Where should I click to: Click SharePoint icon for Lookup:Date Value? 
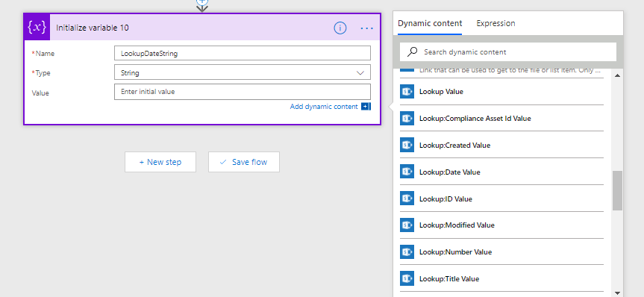[x=407, y=172]
